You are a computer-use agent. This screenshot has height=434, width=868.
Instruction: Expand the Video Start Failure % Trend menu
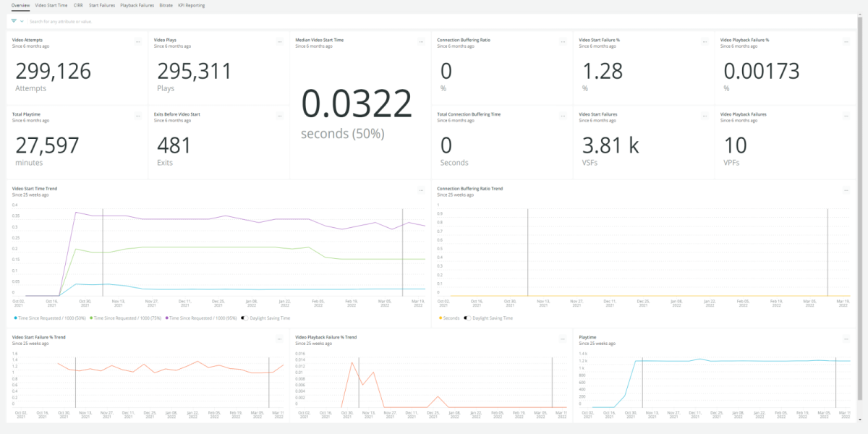[x=279, y=338]
